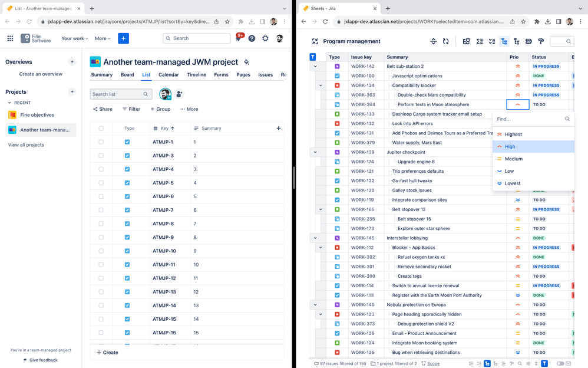Select the tree hierarchy view icon in Sheets toolbar
588x368 pixels.
[504, 41]
